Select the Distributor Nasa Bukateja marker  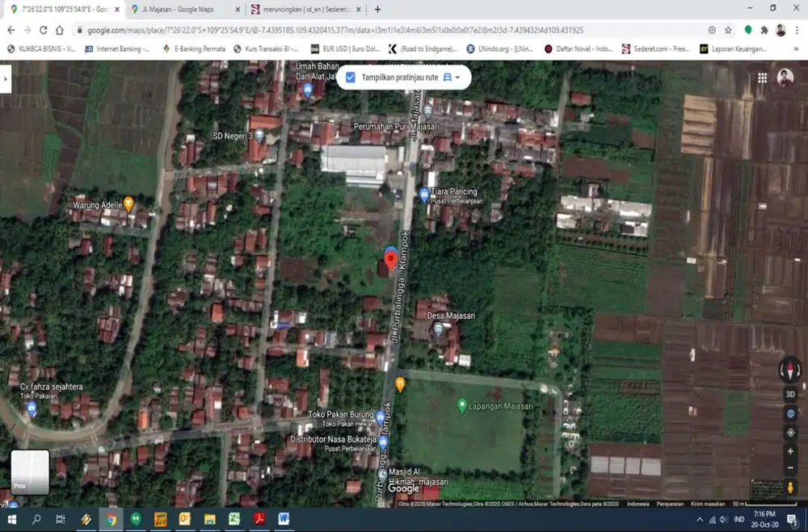point(382,442)
